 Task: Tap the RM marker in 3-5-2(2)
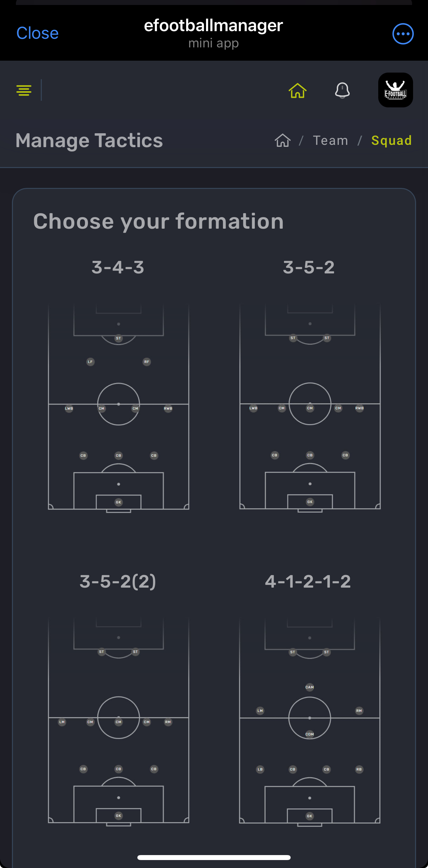tap(168, 722)
